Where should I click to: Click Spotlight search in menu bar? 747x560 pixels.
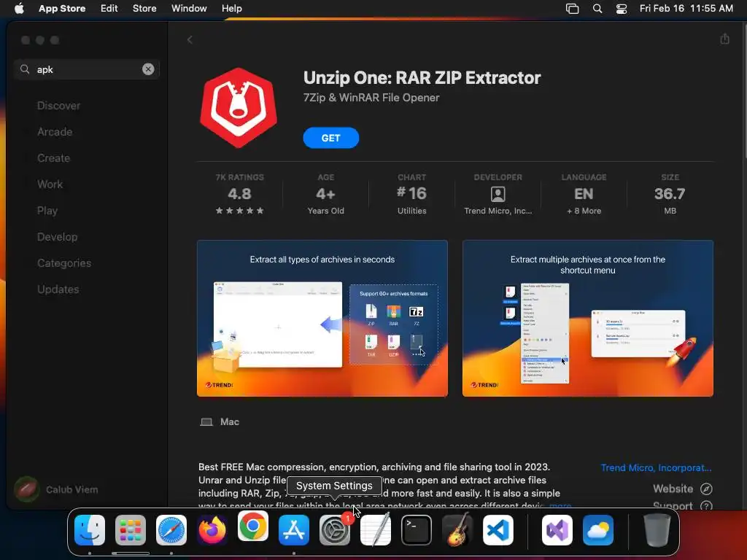[x=597, y=9]
